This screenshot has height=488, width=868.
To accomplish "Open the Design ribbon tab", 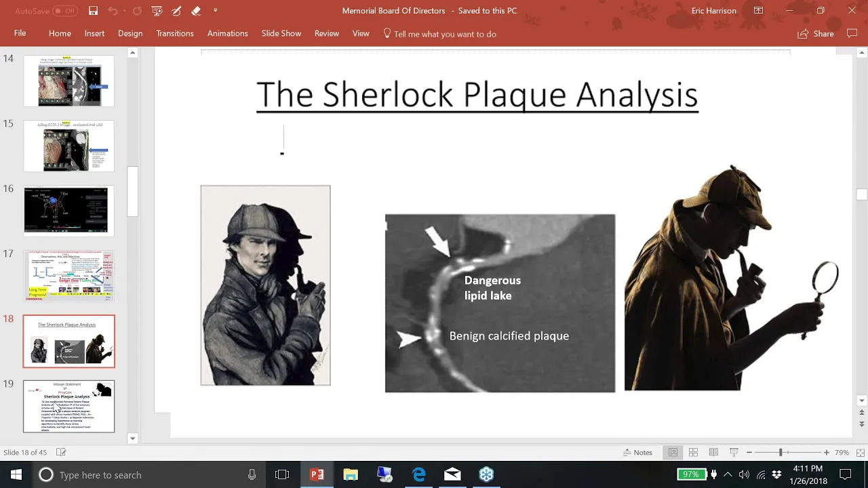I will tap(130, 33).
